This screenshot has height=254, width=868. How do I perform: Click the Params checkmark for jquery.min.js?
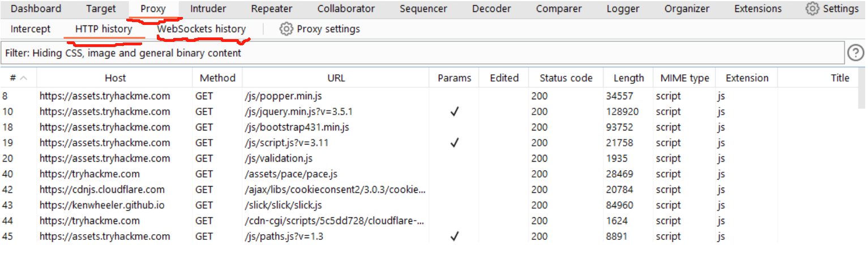point(454,112)
